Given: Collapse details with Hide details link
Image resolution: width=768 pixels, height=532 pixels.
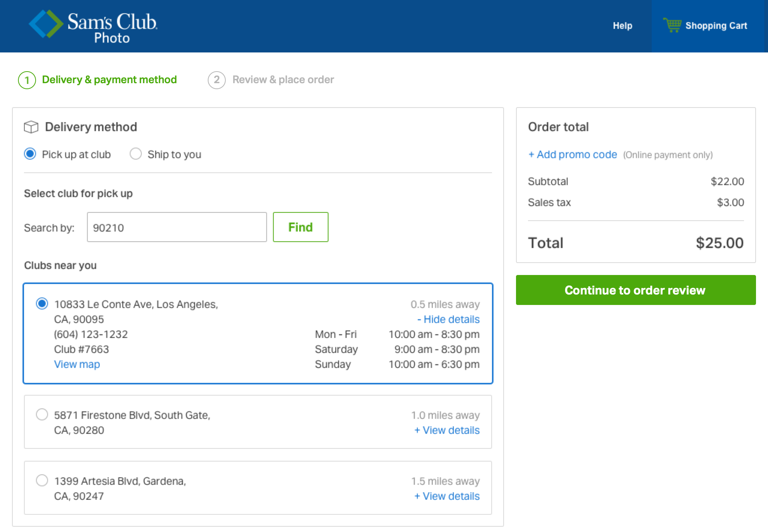Looking at the screenshot, I should [x=448, y=319].
